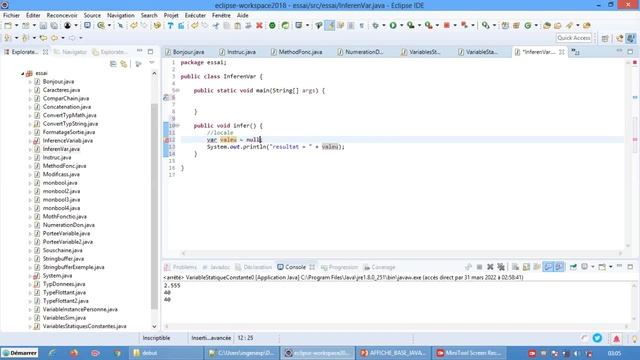Click the Open Perspective icon
640x360 pixels.
pyautogui.click(x=605, y=38)
